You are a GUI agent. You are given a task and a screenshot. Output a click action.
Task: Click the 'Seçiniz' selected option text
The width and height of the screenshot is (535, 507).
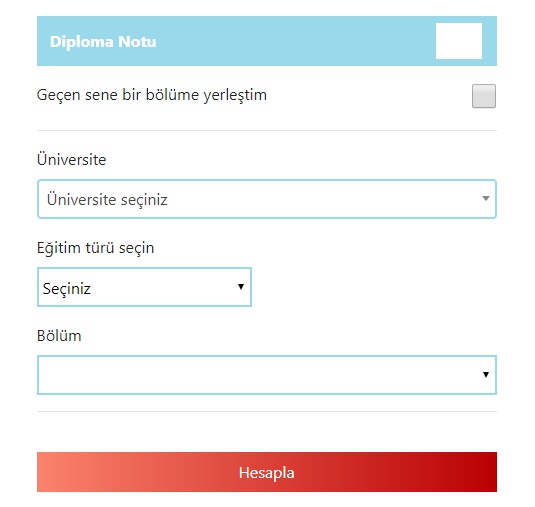tap(67, 289)
